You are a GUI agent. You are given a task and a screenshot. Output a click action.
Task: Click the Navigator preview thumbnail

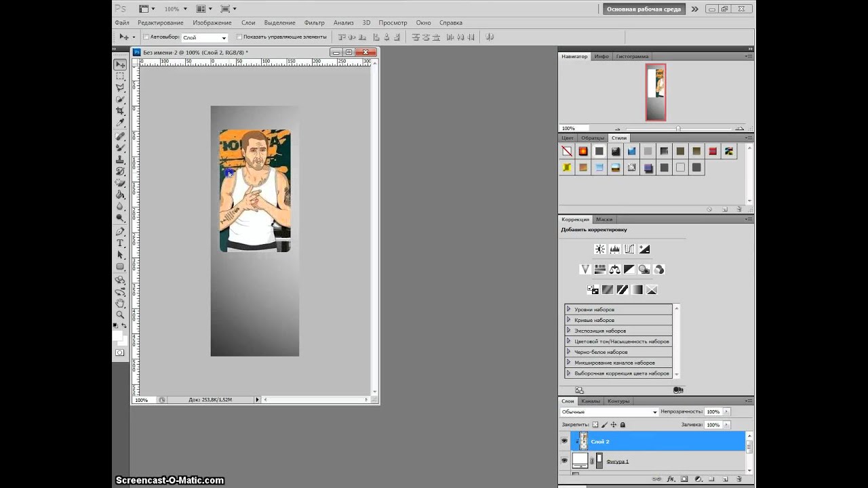656,92
